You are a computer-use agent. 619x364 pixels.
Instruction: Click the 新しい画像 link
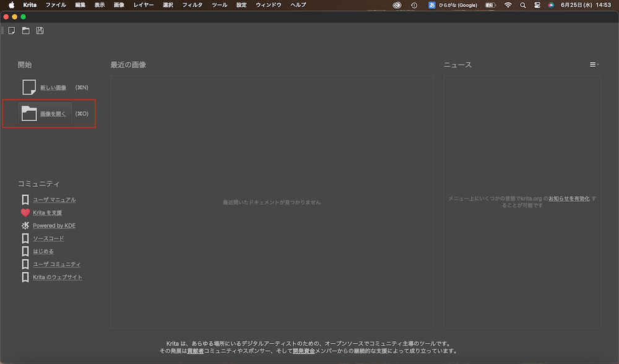53,88
